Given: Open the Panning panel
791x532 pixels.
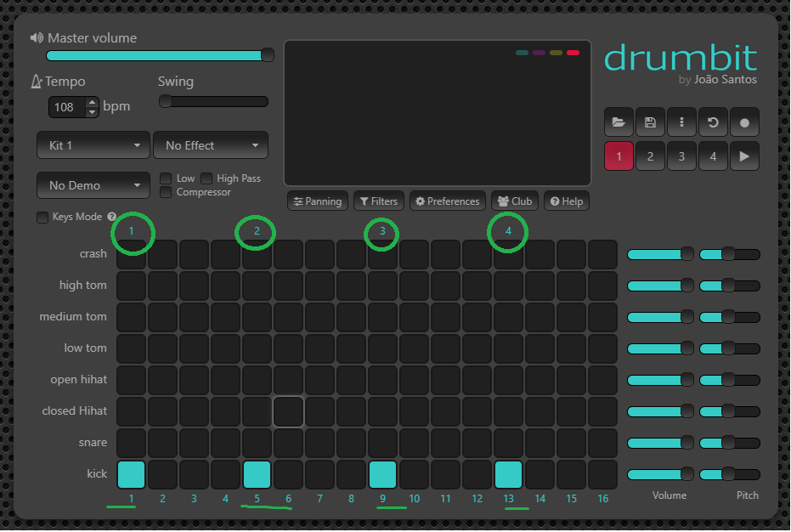Looking at the screenshot, I should coord(317,201).
